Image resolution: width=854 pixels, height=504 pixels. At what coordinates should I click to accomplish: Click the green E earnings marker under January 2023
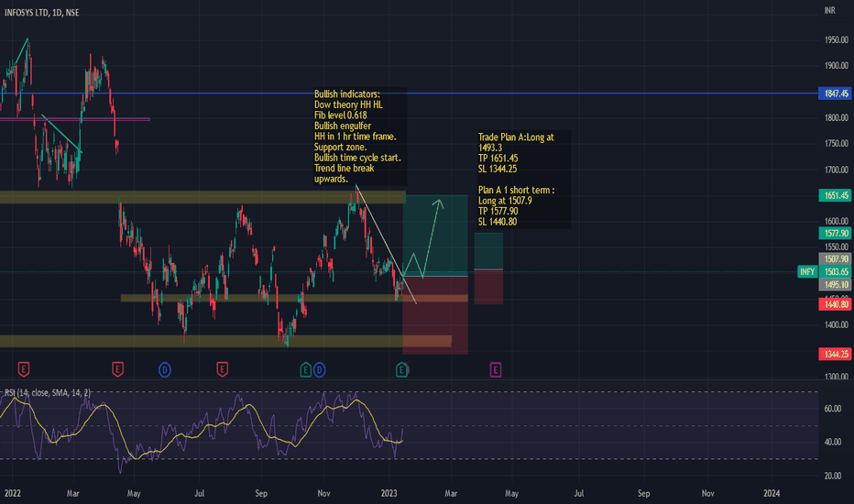401,370
